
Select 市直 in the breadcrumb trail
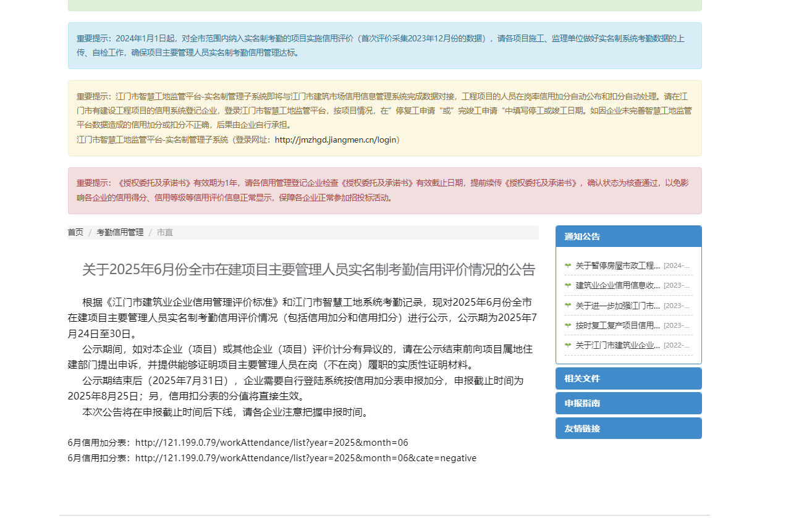click(165, 232)
